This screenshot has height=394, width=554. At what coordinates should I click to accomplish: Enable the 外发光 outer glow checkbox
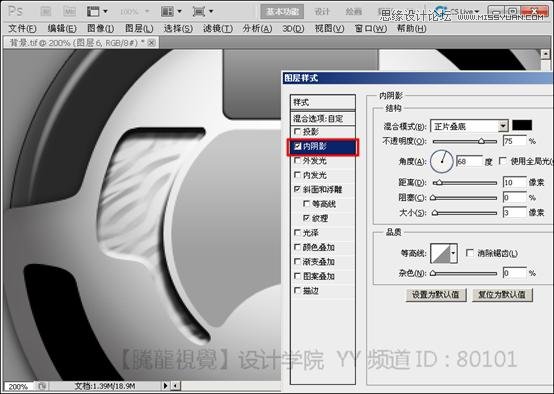[297, 160]
